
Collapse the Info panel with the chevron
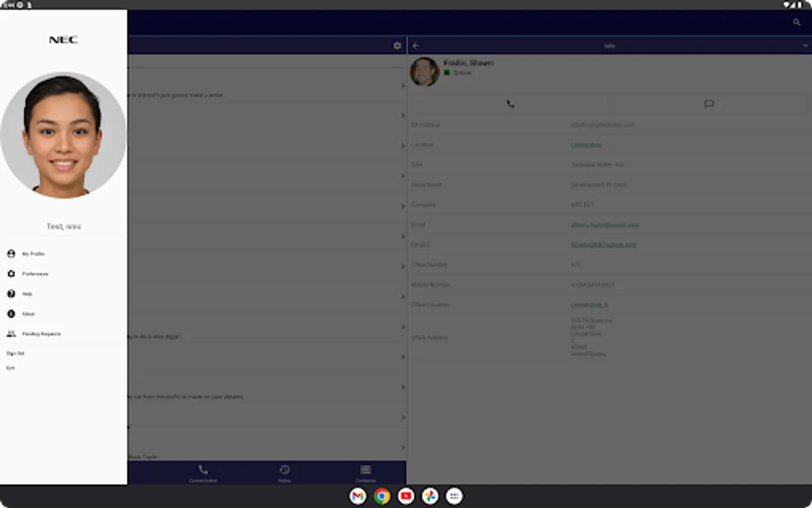click(805, 45)
